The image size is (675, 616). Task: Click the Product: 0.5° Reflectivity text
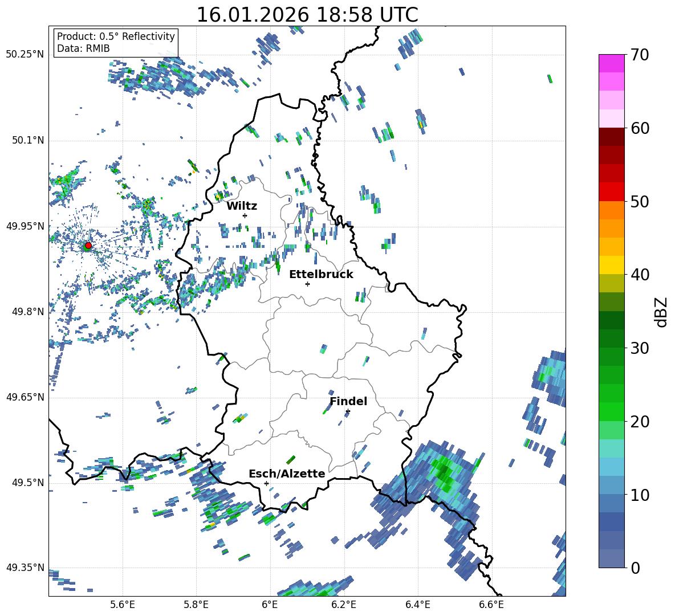[x=116, y=36]
